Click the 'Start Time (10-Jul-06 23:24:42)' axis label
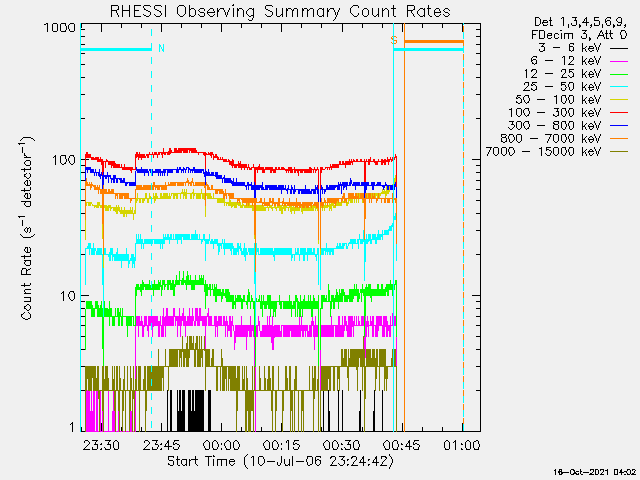The height and width of the screenshot is (480, 640). [281, 462]
